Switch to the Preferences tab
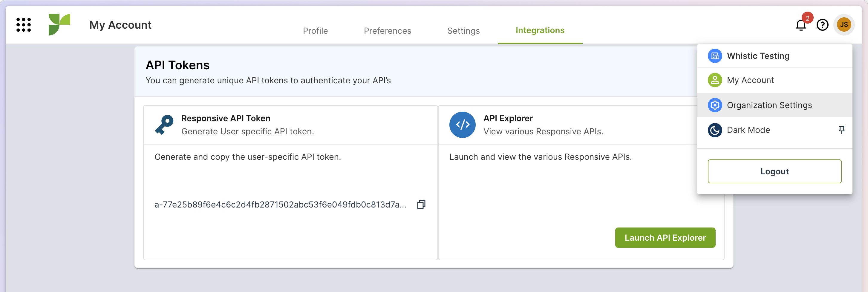Viewport: 868px width, 292px height. [388, 31]
